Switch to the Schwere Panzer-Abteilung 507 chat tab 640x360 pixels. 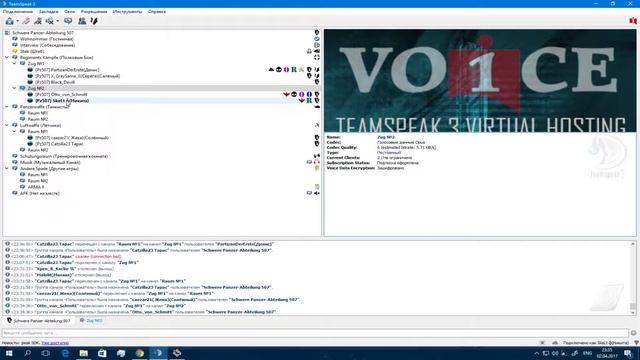(39, 321)
